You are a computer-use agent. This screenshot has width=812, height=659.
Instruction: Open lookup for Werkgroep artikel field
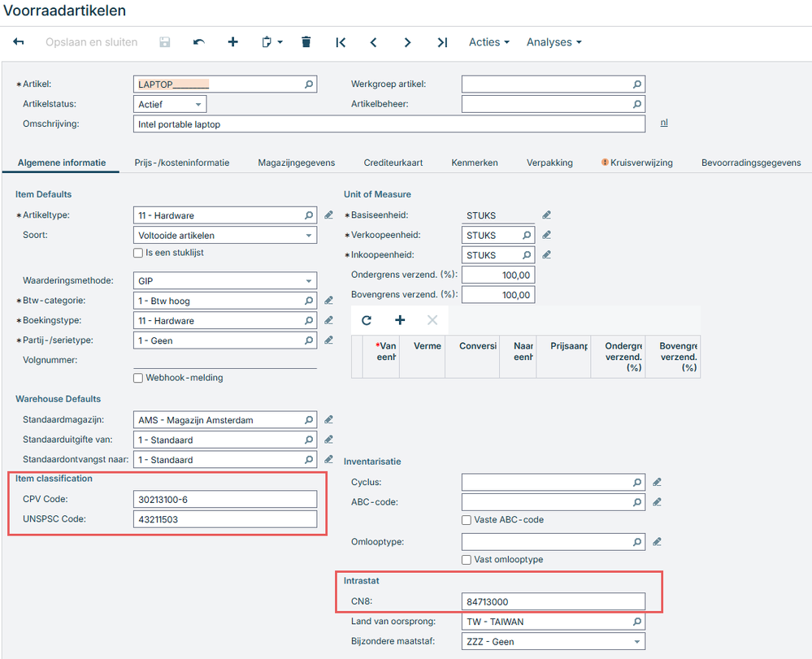(x=637, y=84)
